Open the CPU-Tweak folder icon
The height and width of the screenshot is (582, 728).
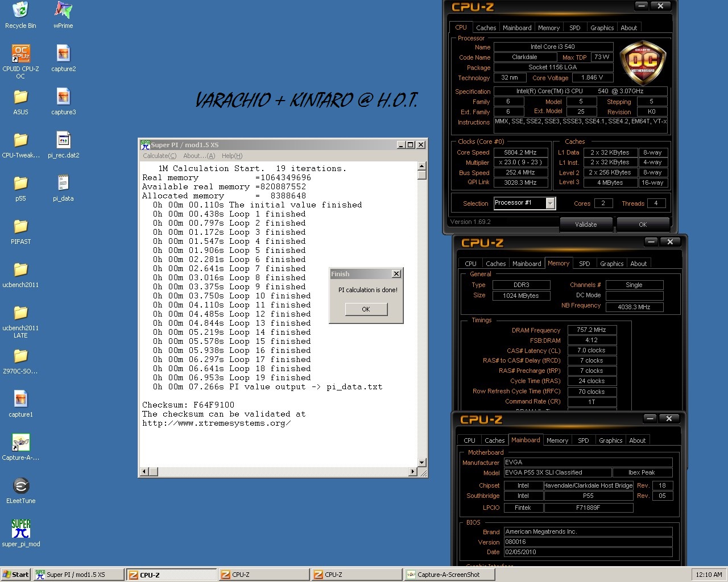[x=20, y=145]
